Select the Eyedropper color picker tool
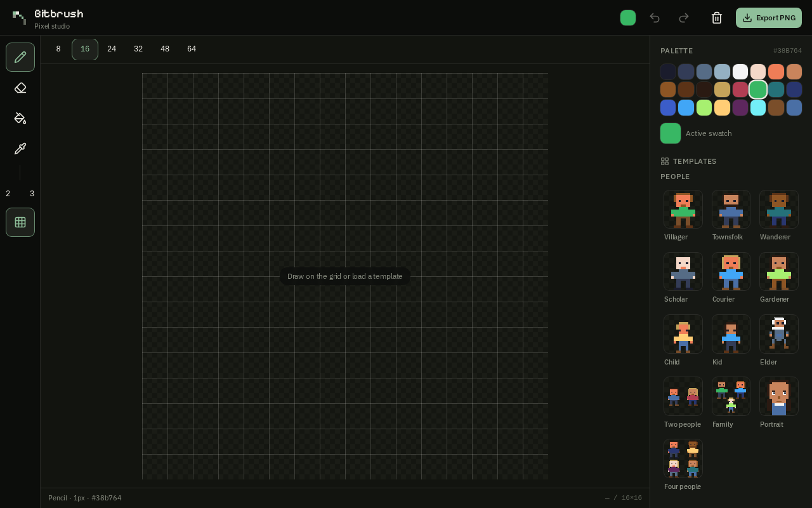Viewport: 812px width, 508px height. point(20,149)
